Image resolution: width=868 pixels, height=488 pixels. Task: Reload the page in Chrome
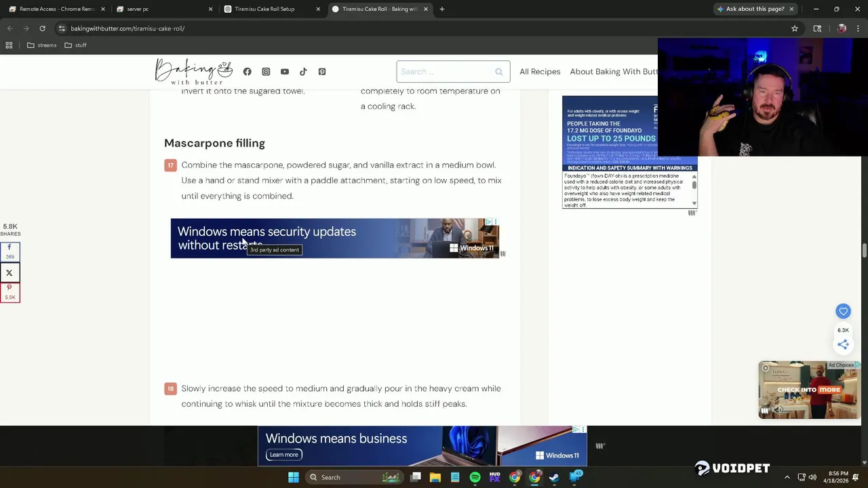(x=42, y=28)
